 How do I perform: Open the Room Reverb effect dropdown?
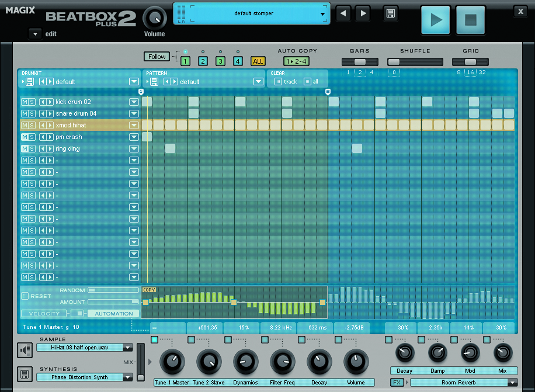(512, 383)
